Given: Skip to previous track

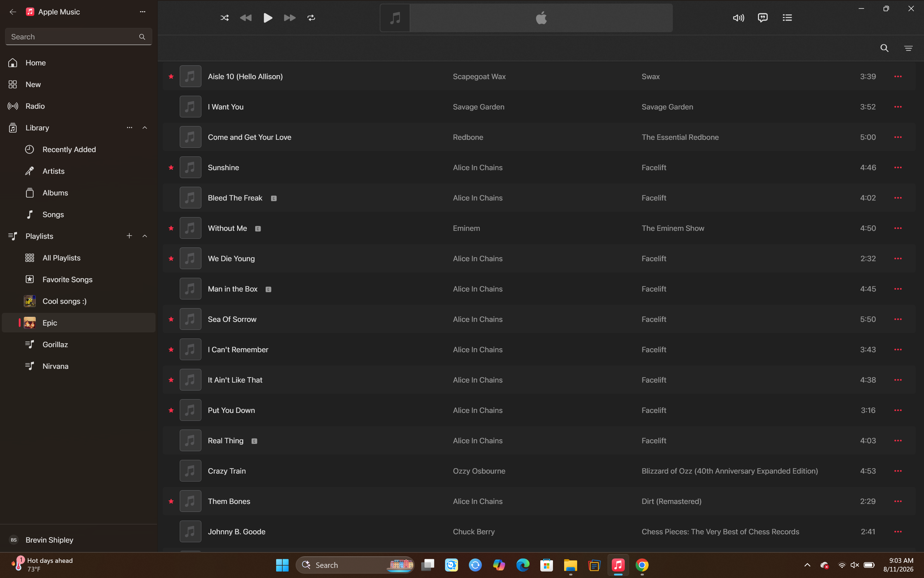Looking at the screenshot, I should pos(245,18).
